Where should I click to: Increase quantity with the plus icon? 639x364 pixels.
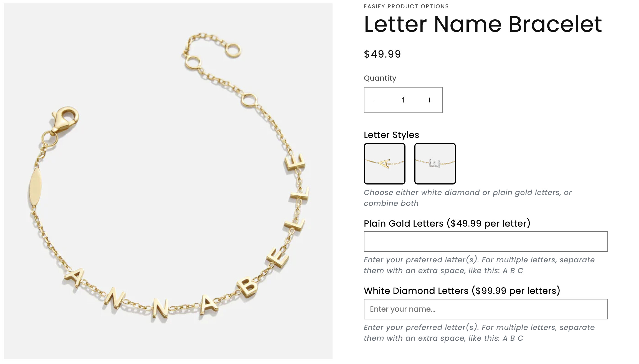pos(429,100)
